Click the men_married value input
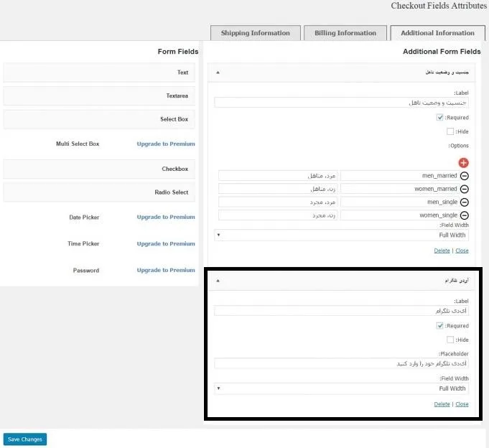 click(400, 176)
